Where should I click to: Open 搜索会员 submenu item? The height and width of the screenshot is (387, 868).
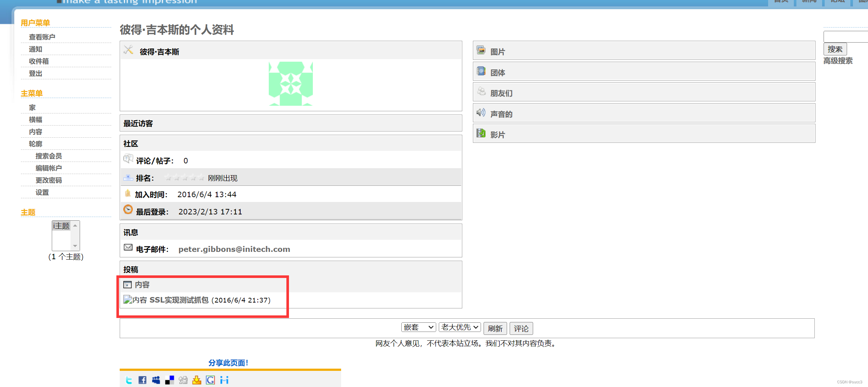[x=48, y=156]
